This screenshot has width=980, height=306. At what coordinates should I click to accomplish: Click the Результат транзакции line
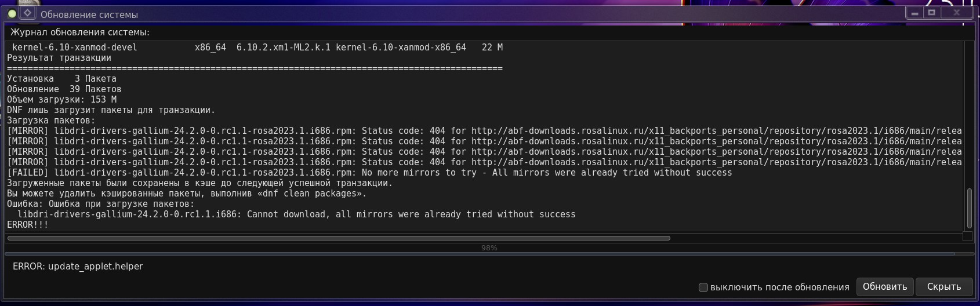tap(59, 58)
